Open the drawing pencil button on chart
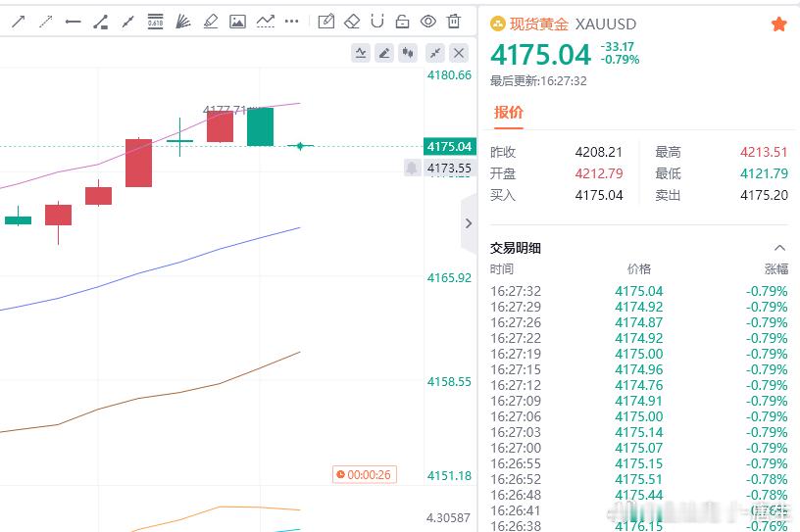This screenshot has height=532, width=800. click(384, 53)
